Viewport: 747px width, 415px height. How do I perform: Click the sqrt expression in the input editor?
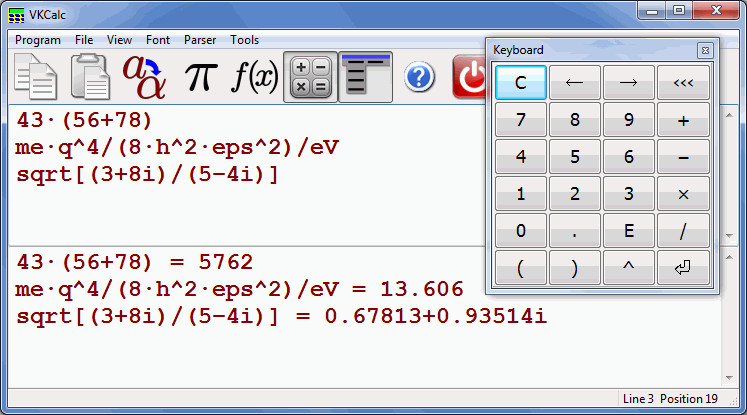click(147, 174)
